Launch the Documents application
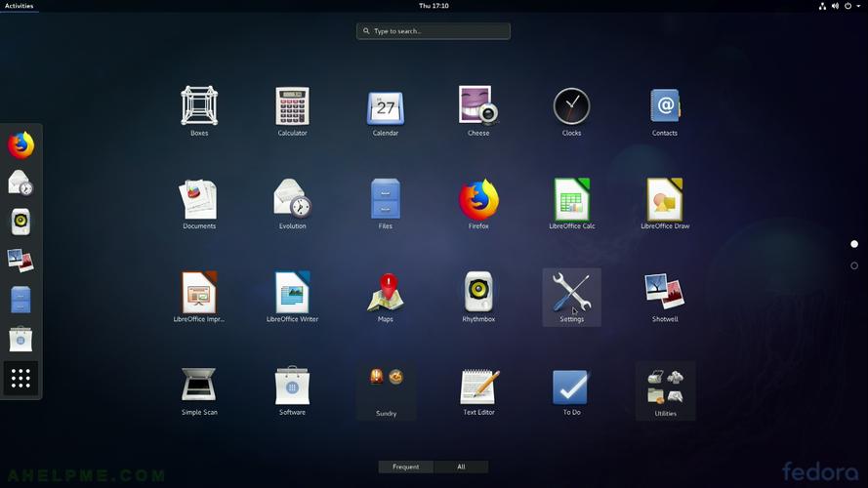The image size is (868, 488). 199,204
